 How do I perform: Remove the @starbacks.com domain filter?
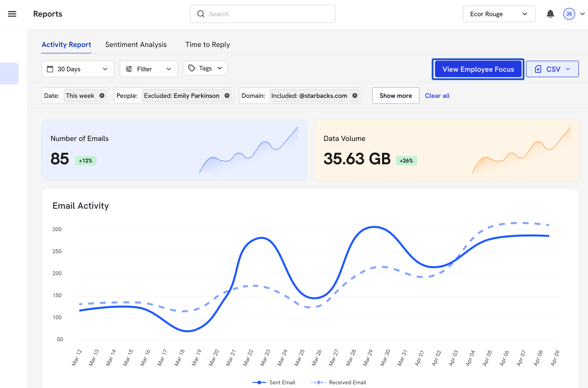pyautogui.click(x=355, y=96)
